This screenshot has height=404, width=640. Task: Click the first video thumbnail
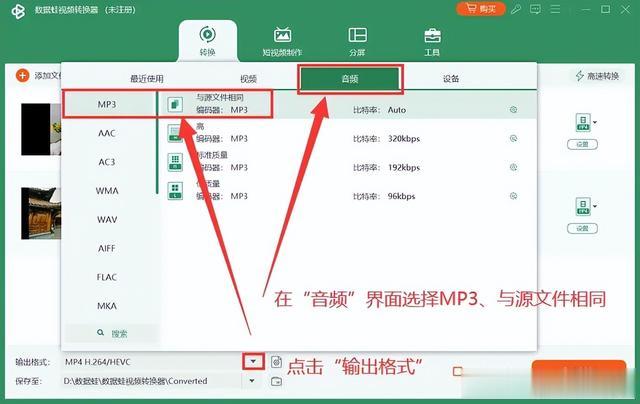[x=41, y=129]
